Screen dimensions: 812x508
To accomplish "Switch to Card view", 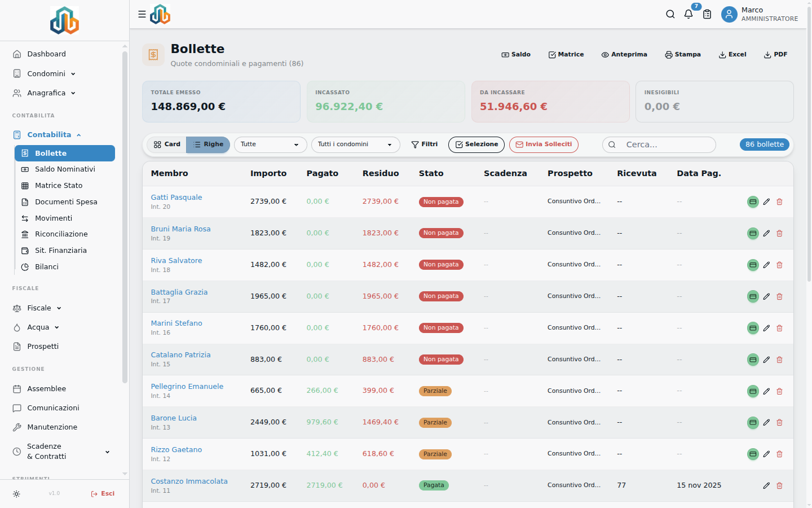I will (x=167, y=144).
